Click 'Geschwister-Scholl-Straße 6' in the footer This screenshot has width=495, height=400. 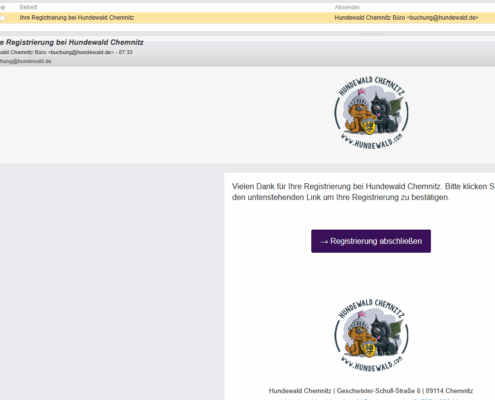(379, 391)
